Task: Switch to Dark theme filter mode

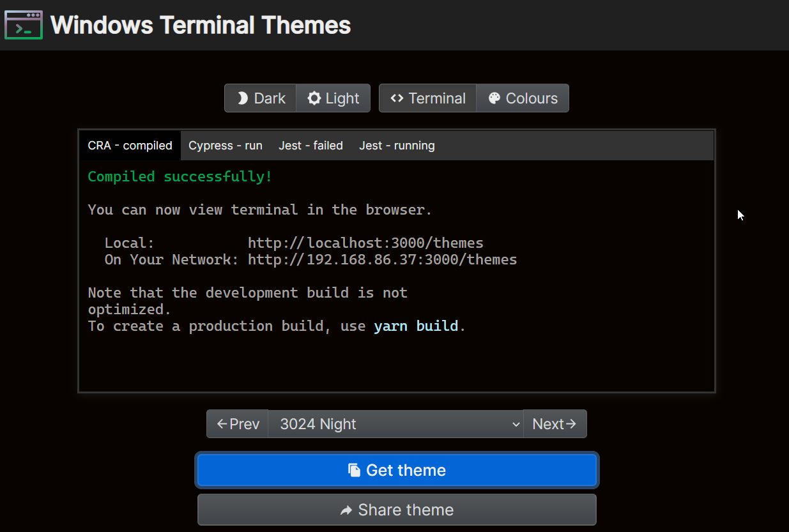Action: (x=260, y=98)
